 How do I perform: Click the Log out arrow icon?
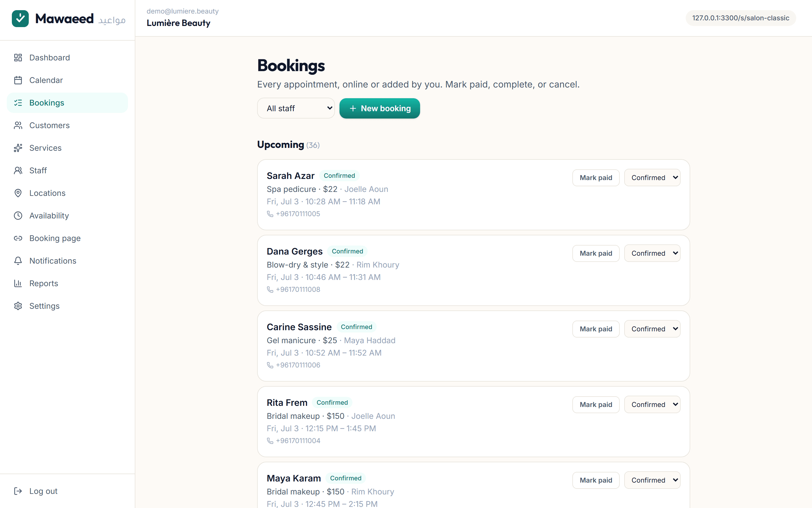[x=18, y=491]
